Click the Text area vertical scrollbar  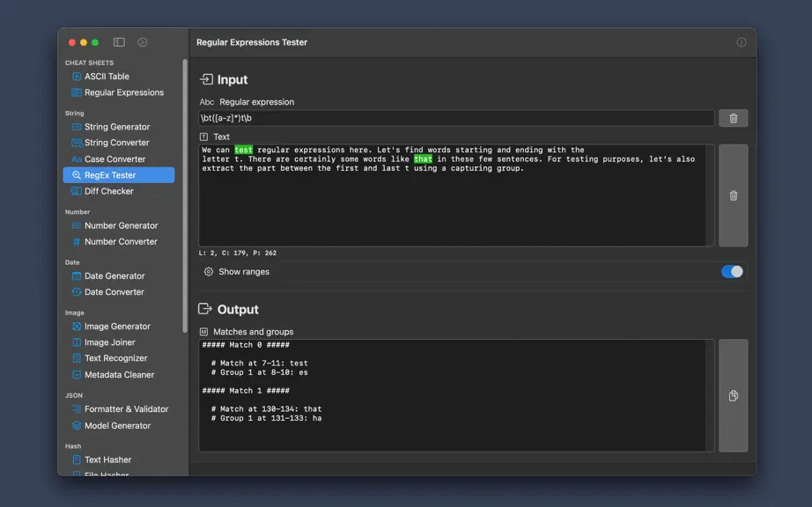click(x=710, y=196)
